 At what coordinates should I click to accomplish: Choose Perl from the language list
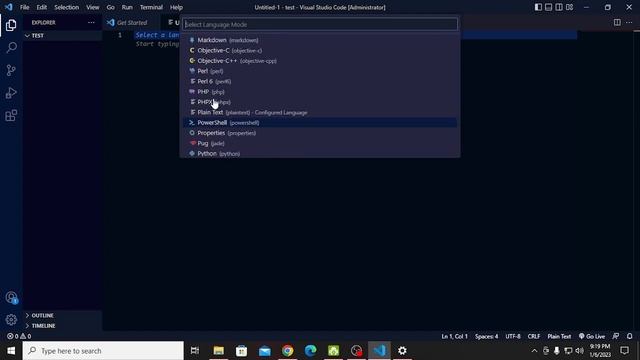coord(320,71)
